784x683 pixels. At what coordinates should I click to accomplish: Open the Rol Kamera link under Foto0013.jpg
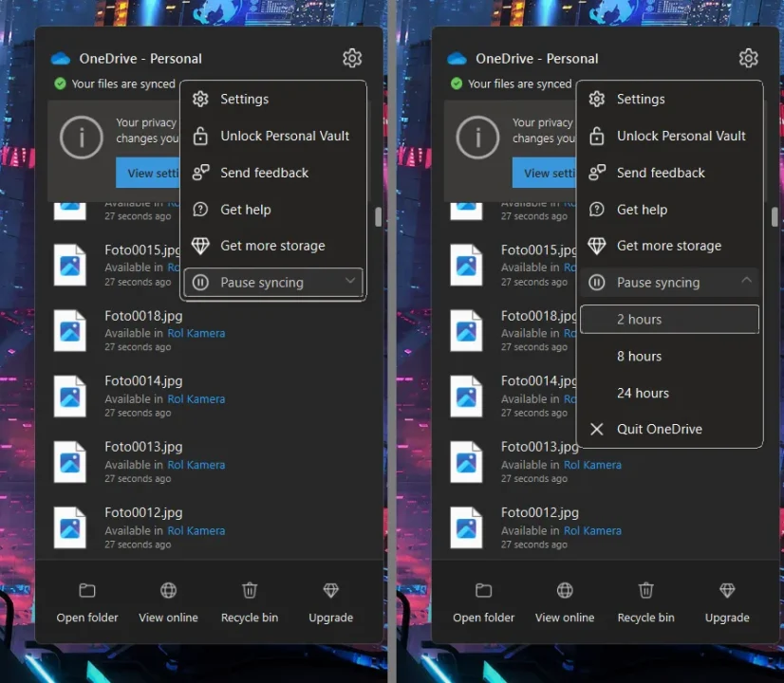[196, 464]
